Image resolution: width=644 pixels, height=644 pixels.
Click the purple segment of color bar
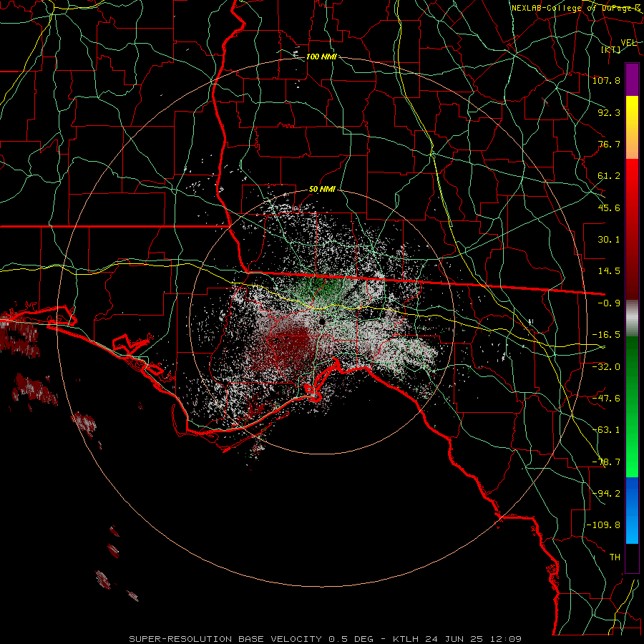pos(632,79)
